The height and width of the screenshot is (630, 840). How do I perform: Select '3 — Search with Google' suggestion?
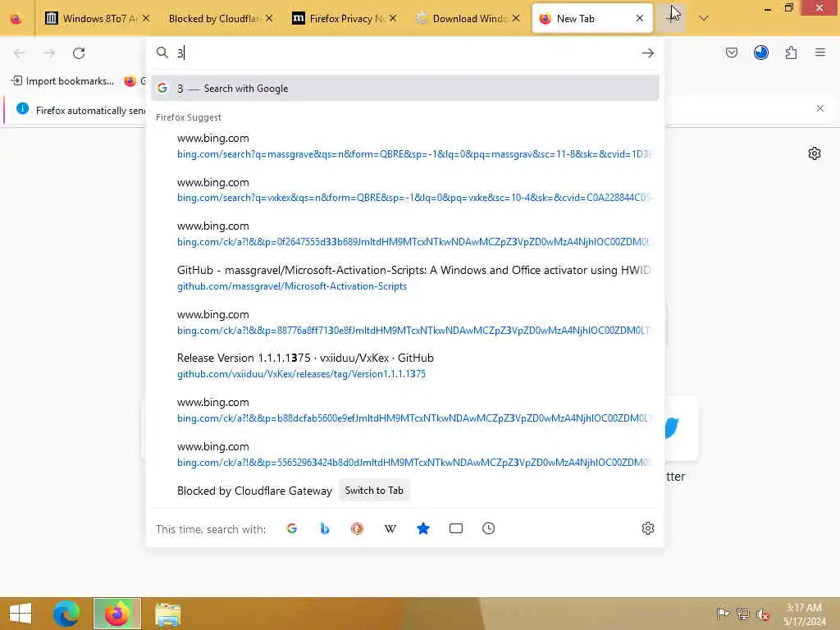(x=405, y=89)
